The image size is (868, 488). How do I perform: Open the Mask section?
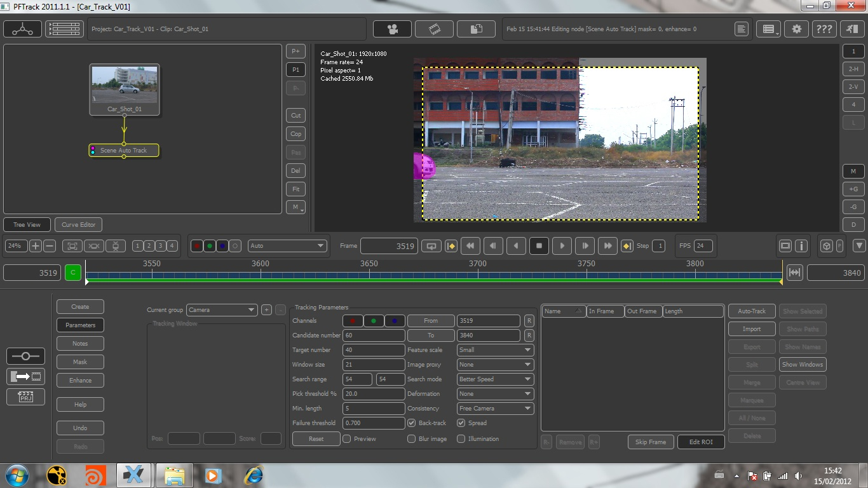click(x=80, y=362)
